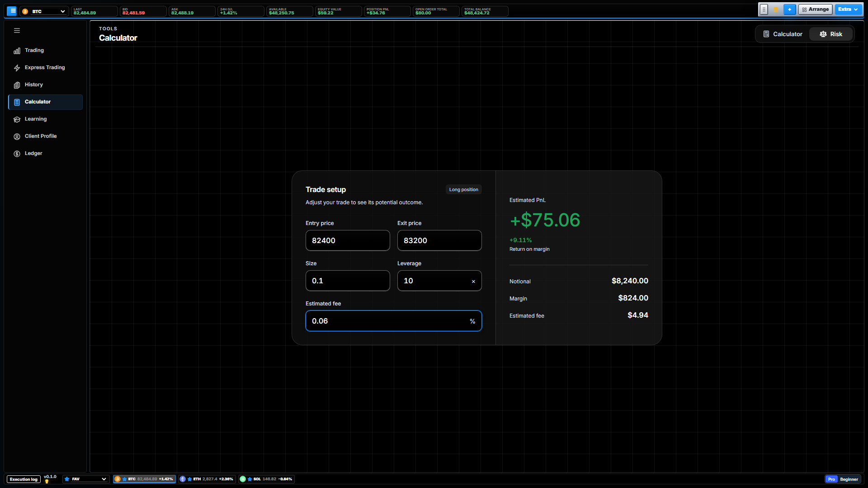Switch to Pro mode

(831, 479)
